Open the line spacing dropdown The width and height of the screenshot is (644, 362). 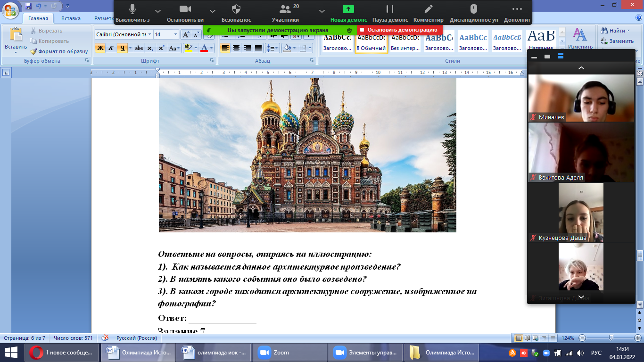[x=272, y=48]
